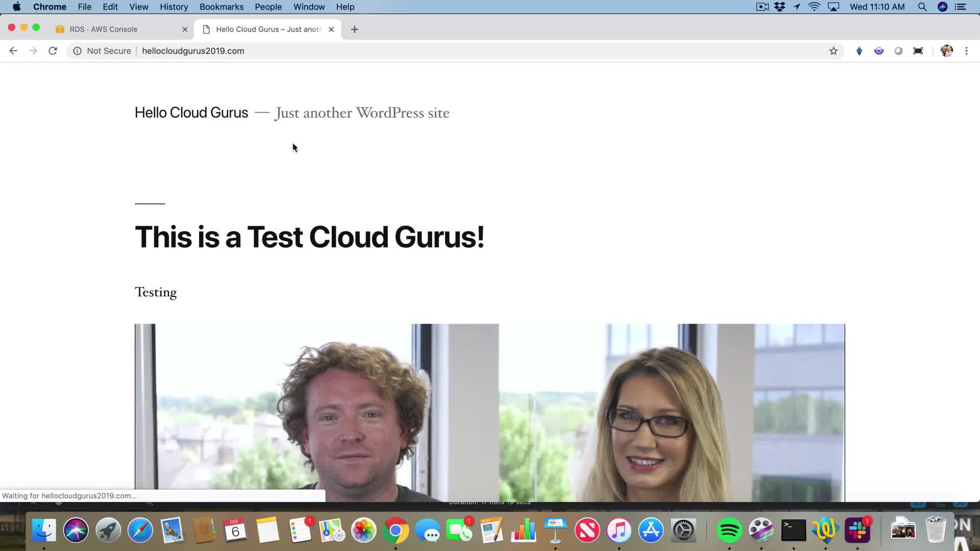This screenshot has height=551, width=980.
Task: Bookmark this page with star icon
Action: pos(834,51)
